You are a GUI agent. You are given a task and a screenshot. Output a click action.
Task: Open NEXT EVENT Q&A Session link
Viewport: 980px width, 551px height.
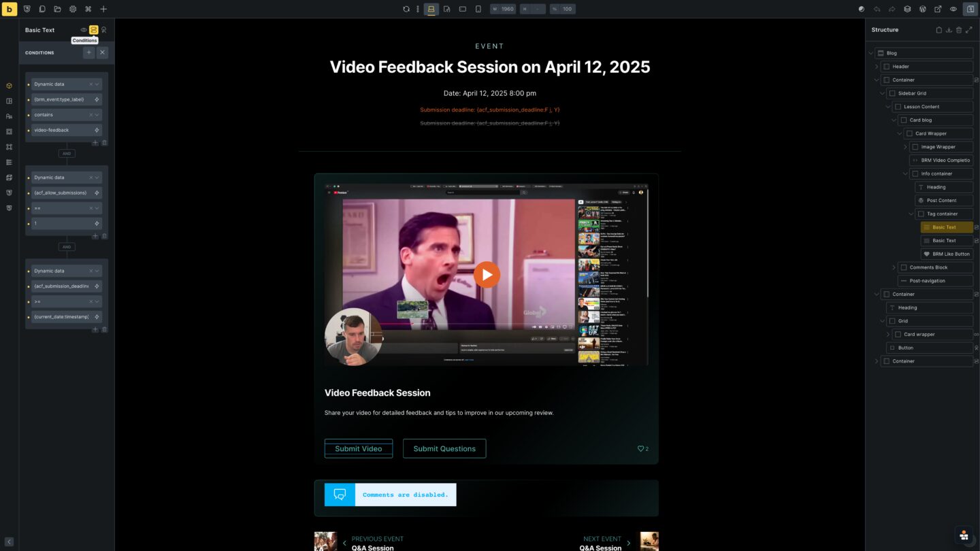point(619,543)
